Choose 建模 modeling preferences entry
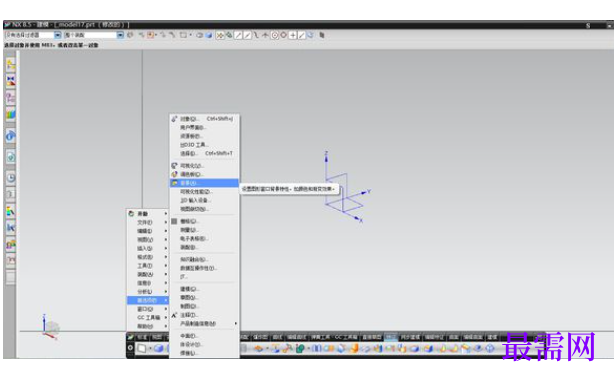The width and height of the screenshot is (614, 378). [204, 289]
